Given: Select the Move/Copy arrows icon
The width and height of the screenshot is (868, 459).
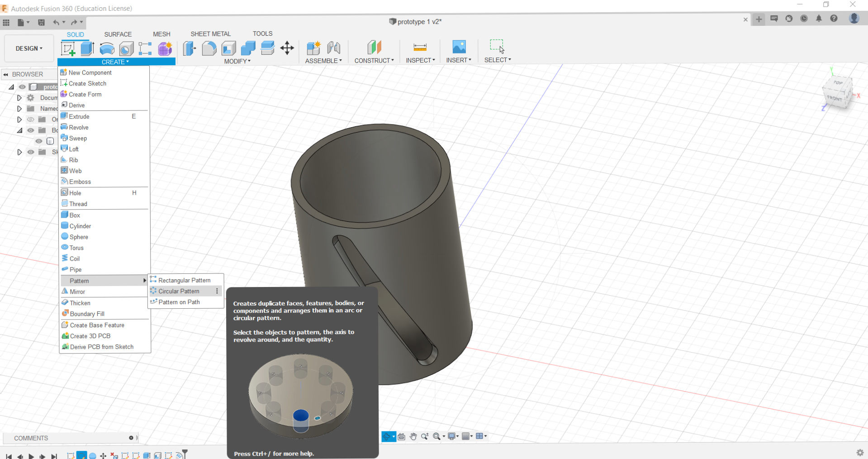Looking at the screenshot, I should click(x=287, y=48).
